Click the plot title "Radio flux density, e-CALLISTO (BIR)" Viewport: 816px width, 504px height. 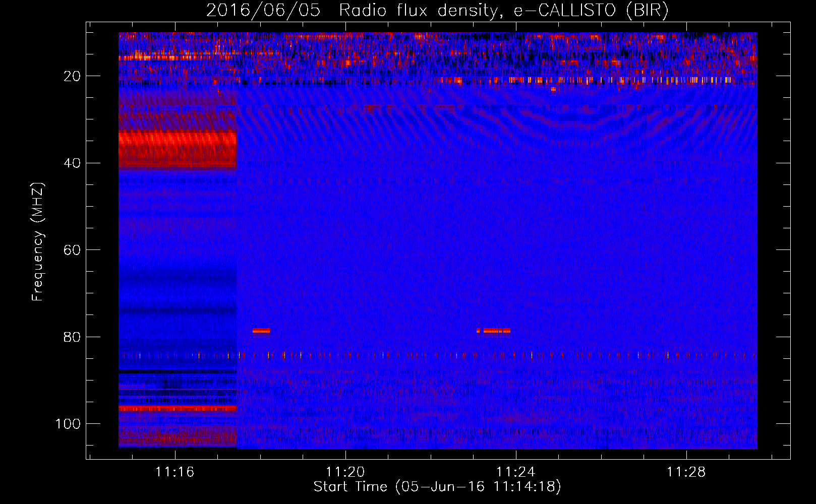503,11
